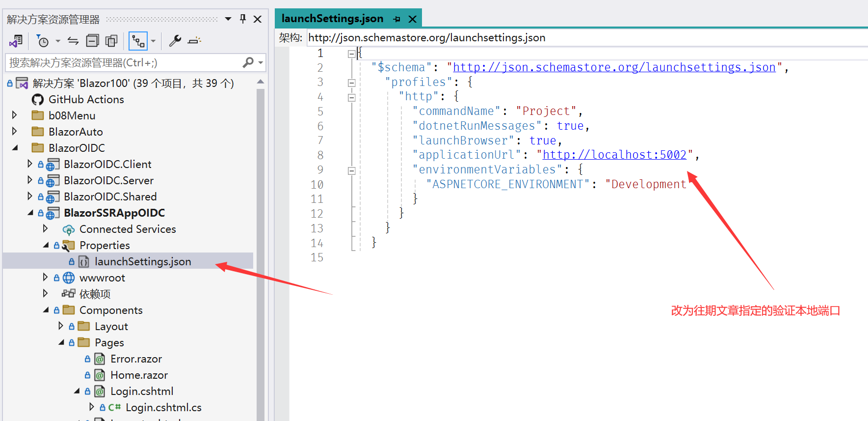Close the launchSettings.json tab
This screenshot has width=868, height=421.
pos(413,19)
